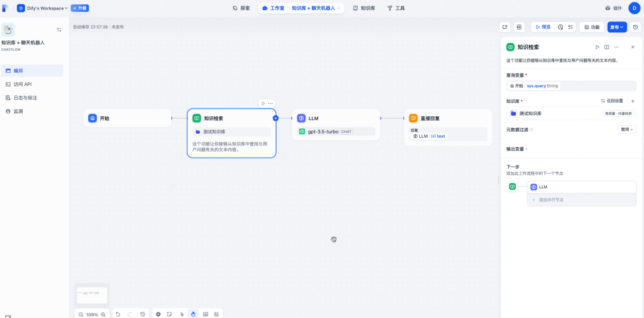
Task: Open the 知识库 + 聊天机器人 app switcher dropdown
Action: (x=316, y=8)
